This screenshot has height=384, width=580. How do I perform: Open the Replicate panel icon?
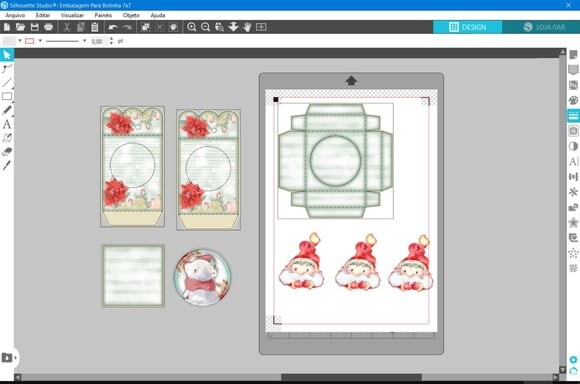tap(573, 192)
